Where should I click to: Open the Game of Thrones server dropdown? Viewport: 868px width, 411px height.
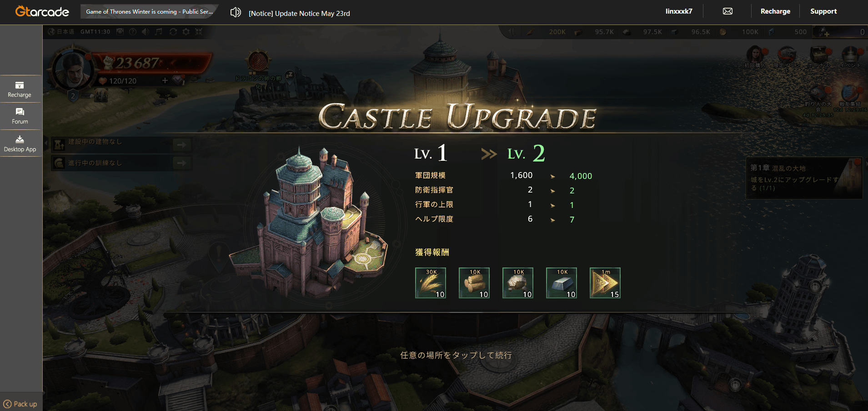coord(149,11)
